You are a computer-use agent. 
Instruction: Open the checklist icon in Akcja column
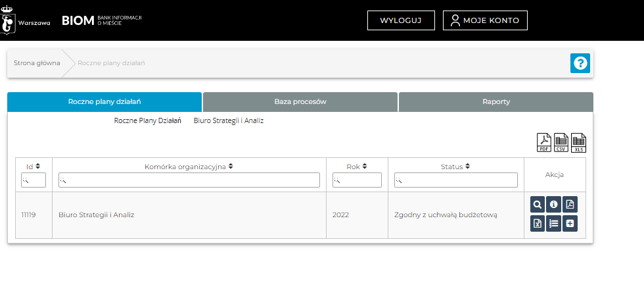point(553,224)
